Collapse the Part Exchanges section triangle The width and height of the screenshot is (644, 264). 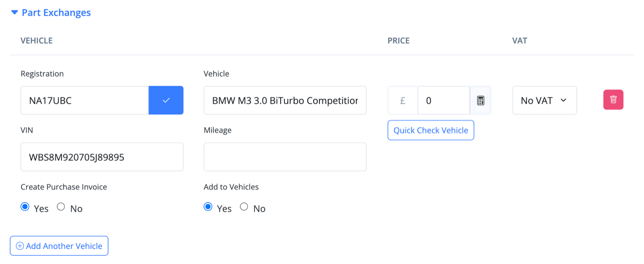coord(14,12)
